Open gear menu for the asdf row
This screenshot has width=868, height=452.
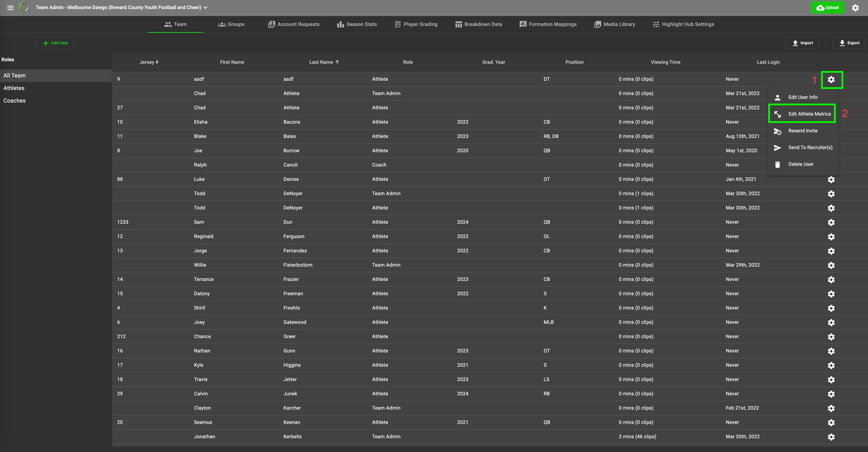(x=831, y=80)
